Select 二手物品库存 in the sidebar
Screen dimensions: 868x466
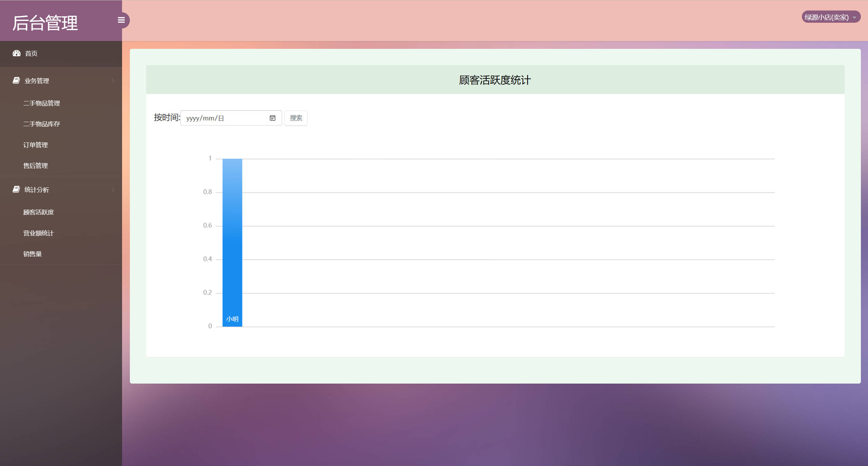pos(42,124)
